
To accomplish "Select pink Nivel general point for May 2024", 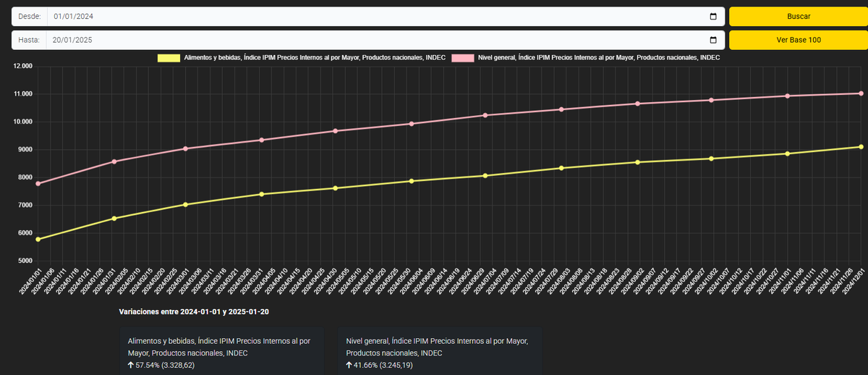I will click(335, 131).
